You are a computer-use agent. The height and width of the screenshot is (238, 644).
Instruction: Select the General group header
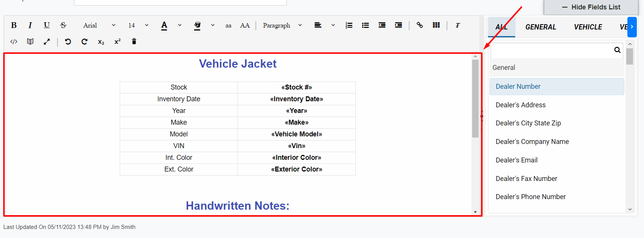point(556,68)
